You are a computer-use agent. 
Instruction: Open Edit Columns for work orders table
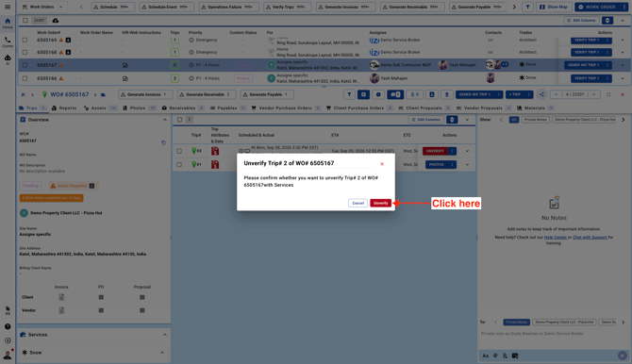(x=581, y=20)
